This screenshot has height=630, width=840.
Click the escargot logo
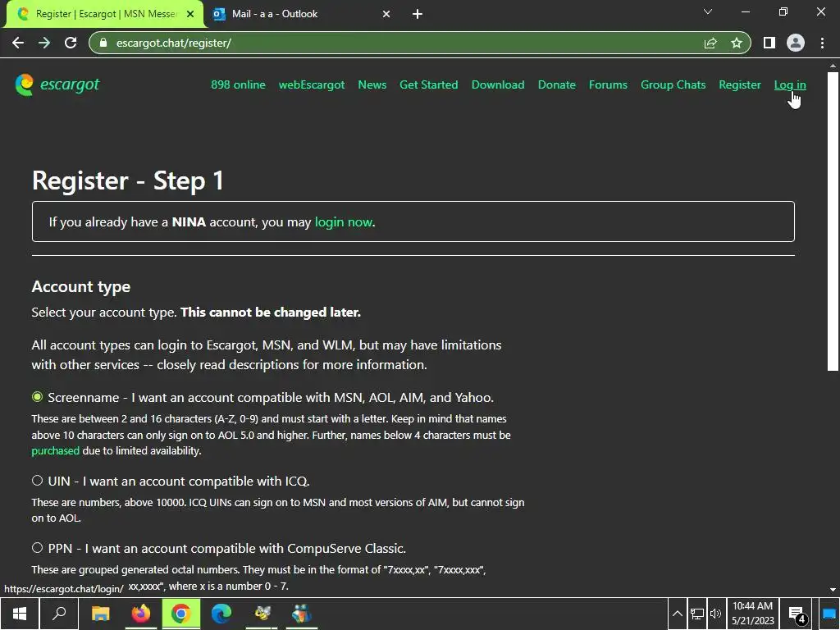click(57, 84)
